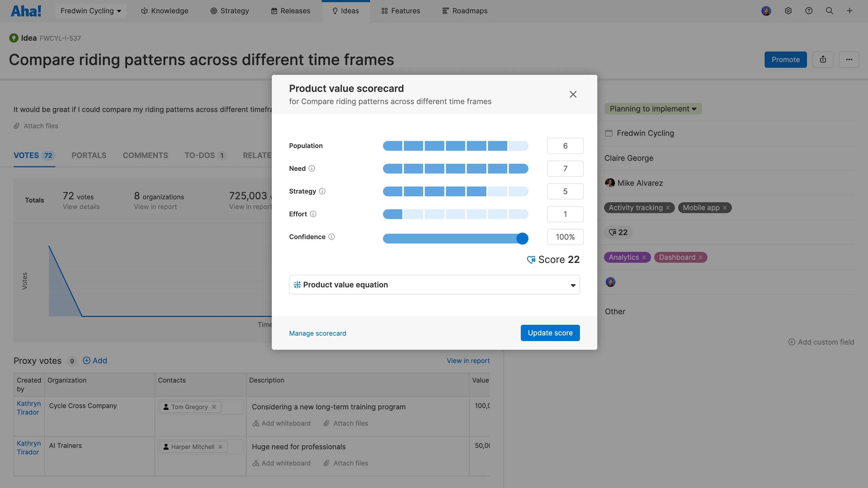Switch to the Features menu tab
This screenshot has height=488, width=868.
click(x=401, y=11)
